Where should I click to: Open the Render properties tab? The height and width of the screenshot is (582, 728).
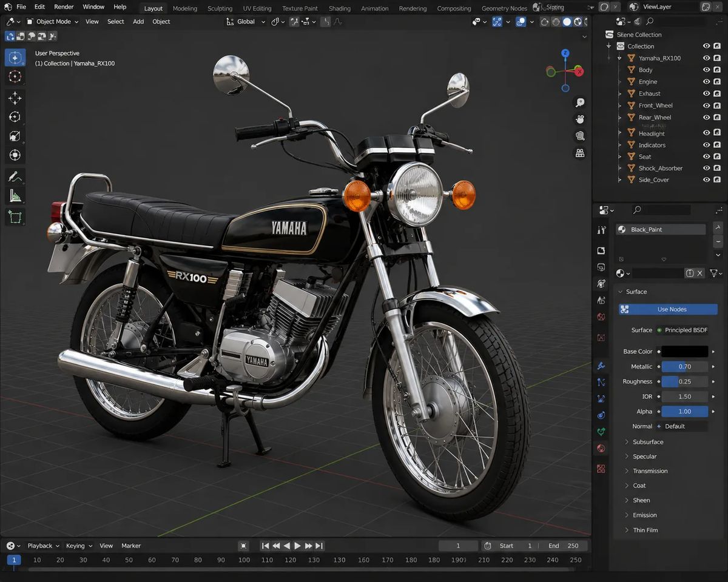point(601,250)
